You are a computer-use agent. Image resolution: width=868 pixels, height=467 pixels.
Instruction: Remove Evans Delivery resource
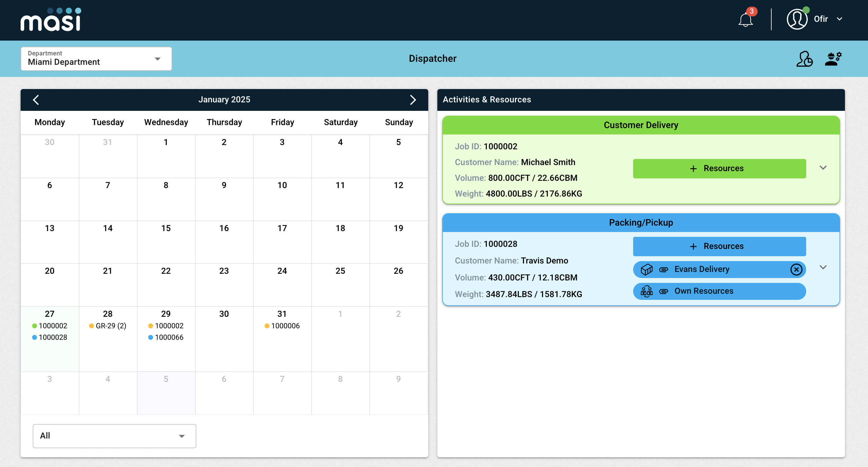point(796,269)
